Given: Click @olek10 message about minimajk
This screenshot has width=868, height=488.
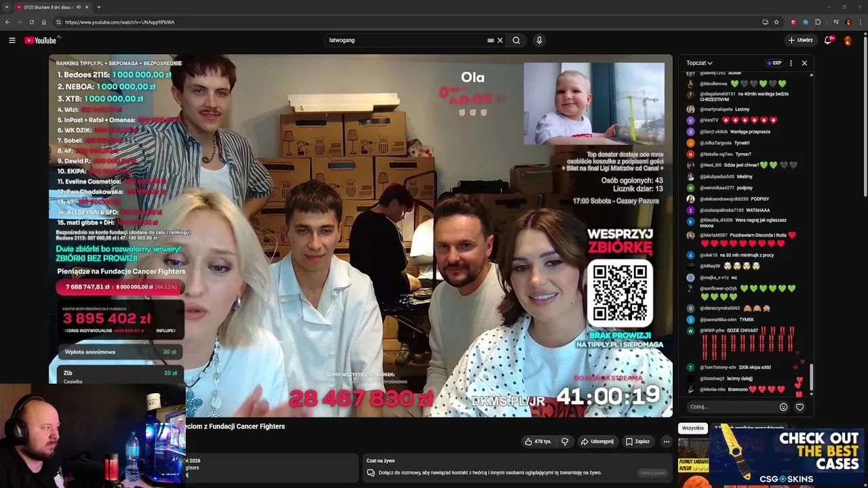Looking at the screenshot, I should pyautogui.click(x=747, y=255).
